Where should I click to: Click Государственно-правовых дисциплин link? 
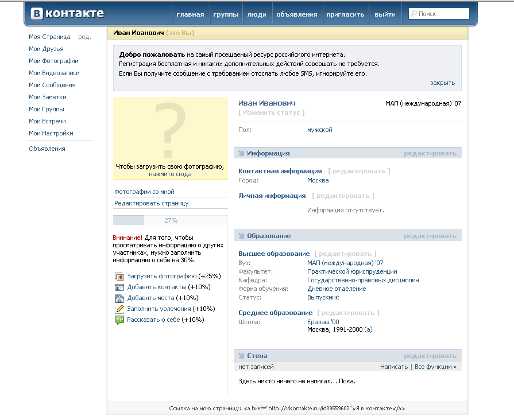(x=363, y=280)
